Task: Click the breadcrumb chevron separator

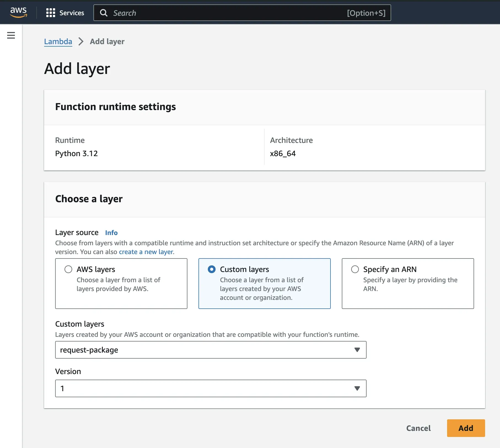Action: coord(81,41)
